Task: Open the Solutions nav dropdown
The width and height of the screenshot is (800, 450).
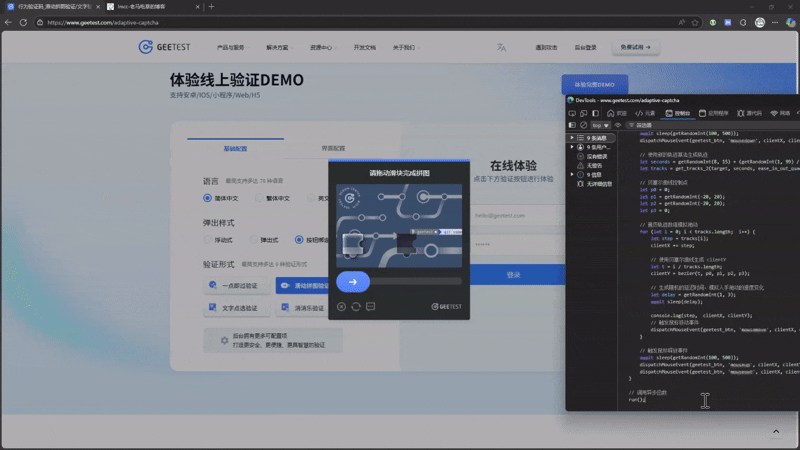Action: click(x=279, y=47)
